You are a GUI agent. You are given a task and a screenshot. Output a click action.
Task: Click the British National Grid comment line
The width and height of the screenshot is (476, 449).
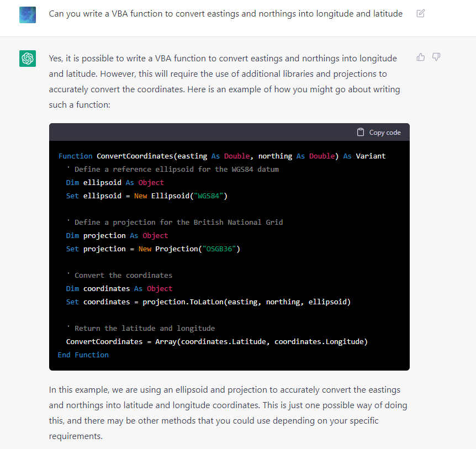tap(174, 222)
